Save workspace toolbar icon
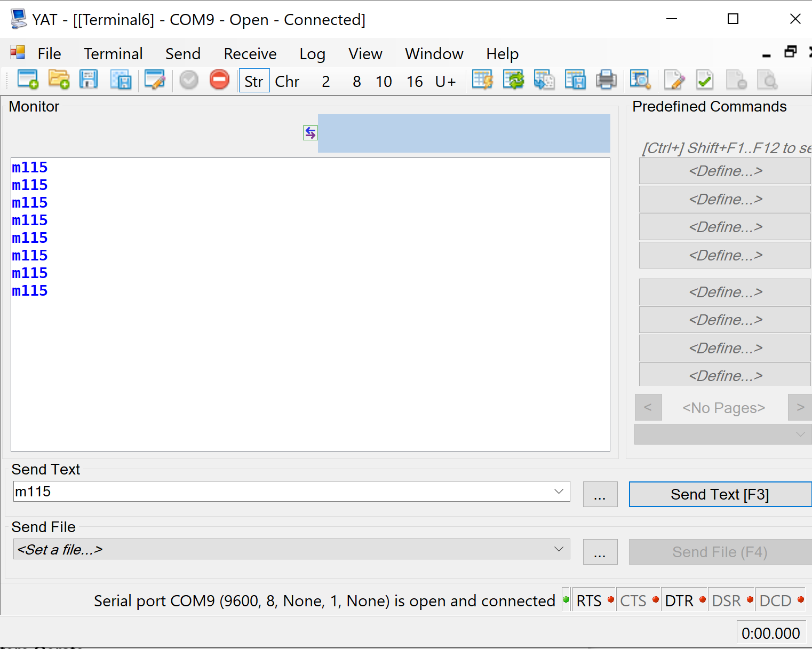 [121, 80]
